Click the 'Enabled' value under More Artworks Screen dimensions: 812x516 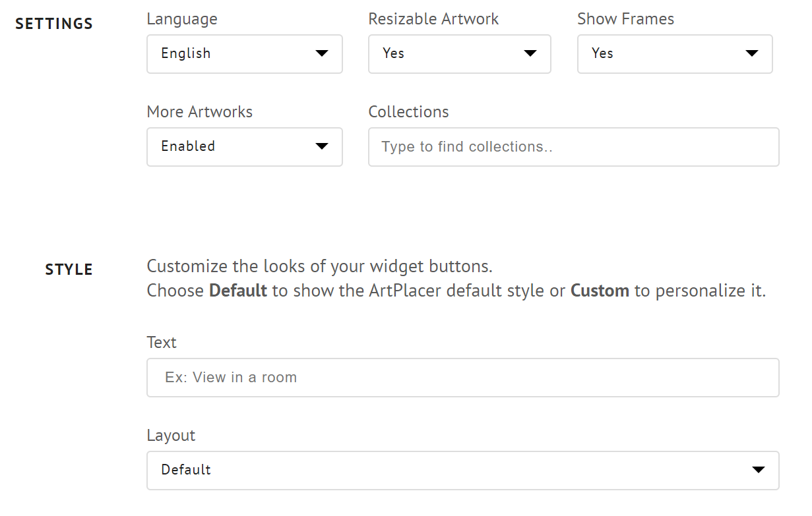point(188,146)
